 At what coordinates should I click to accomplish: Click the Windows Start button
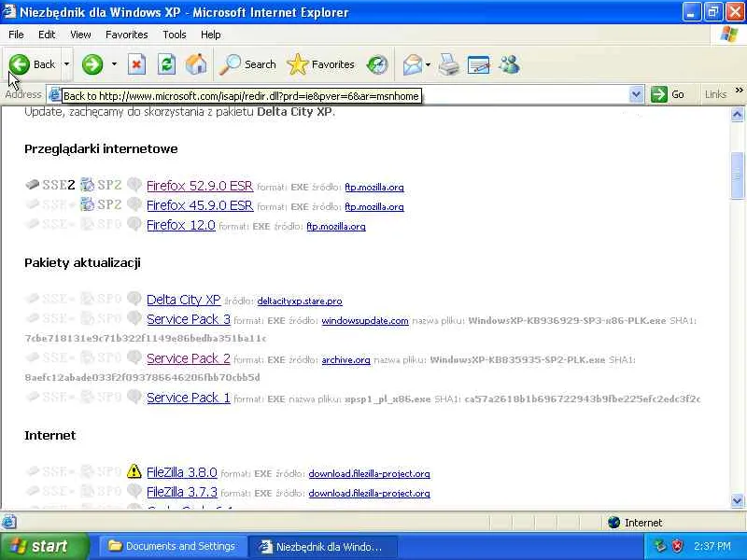[45, 546]
